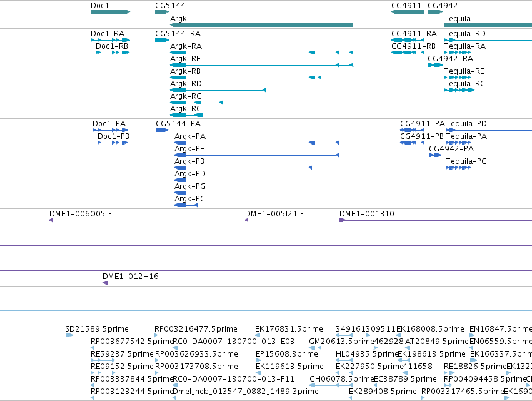Viewport: 532px width, 401px height.
Task: Select the Argk-PG protein feature
Action: coord(181,193)
